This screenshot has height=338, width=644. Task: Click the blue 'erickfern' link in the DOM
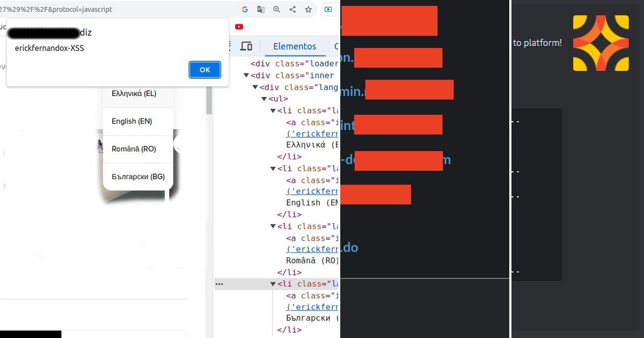coord(312,134)
